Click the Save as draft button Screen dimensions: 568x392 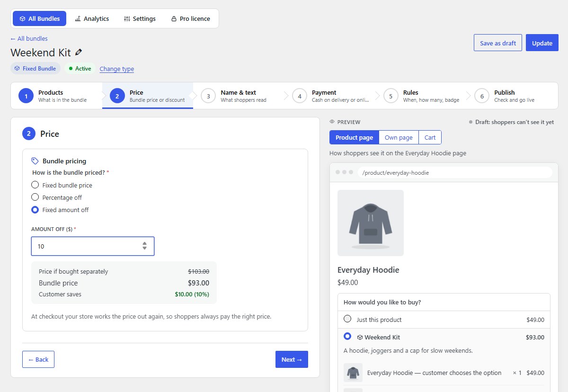point(498,43)
